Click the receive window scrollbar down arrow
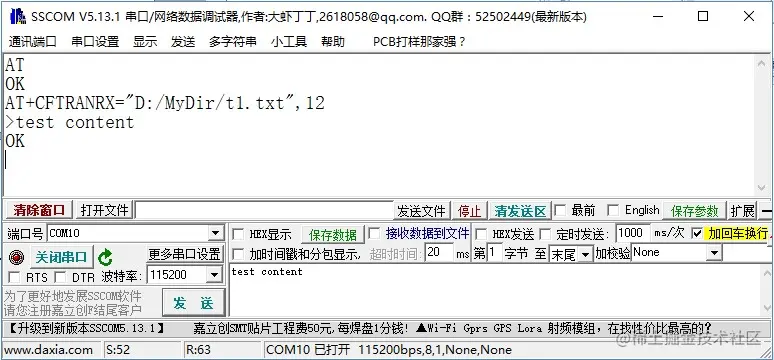Screen dimensions: 774x360 762,188
